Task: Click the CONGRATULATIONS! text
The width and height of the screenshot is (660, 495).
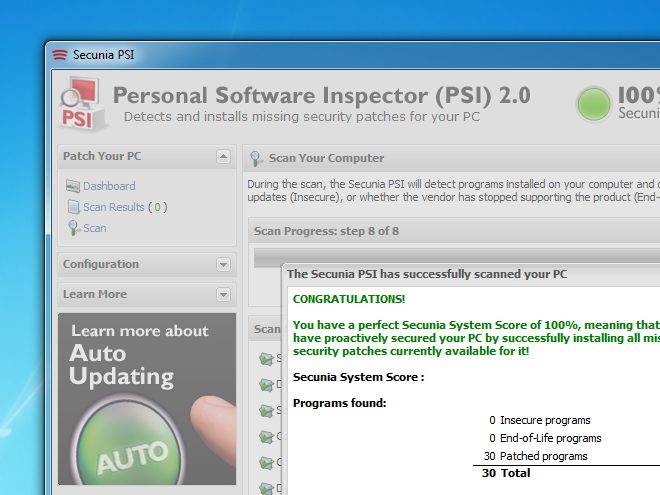Action: click(349, 299)
